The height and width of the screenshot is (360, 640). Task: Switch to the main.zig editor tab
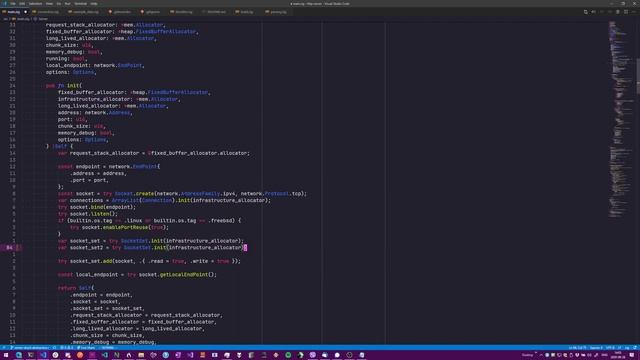tap(13, 12)
